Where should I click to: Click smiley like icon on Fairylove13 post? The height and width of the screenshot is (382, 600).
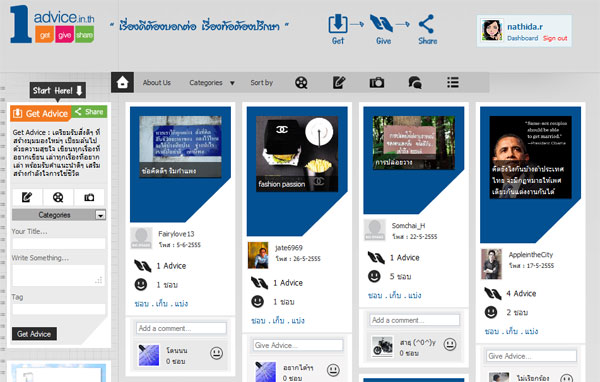141,284
